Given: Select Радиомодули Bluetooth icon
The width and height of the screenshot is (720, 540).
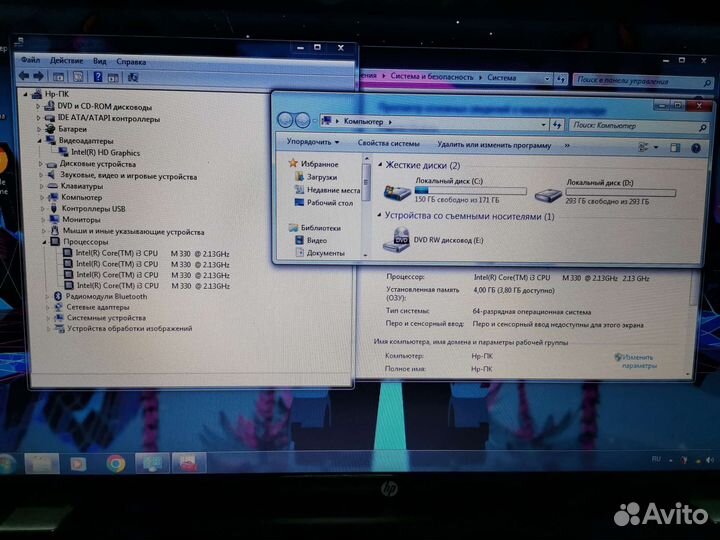Looking at the screenshot, I should point(58,297).
